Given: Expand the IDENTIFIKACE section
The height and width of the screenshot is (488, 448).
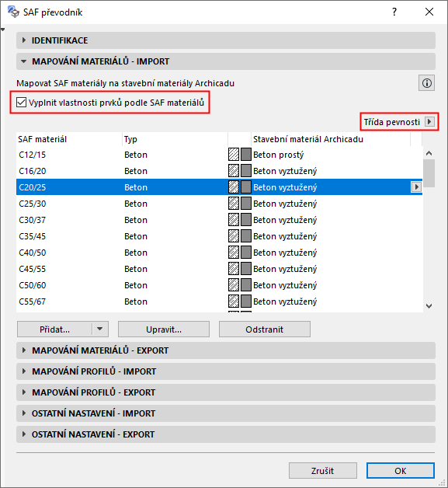Looking at the screenshot, I should pos(226,40).
